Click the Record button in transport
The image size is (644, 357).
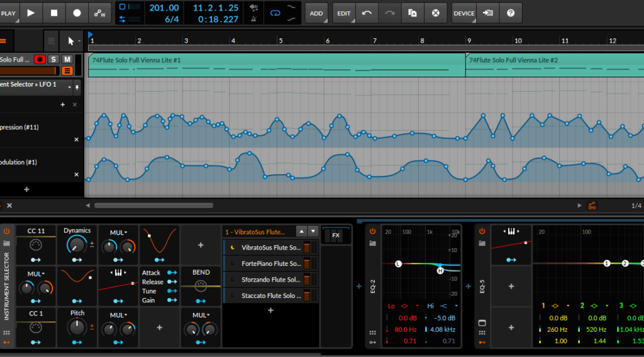pos(77,13)
